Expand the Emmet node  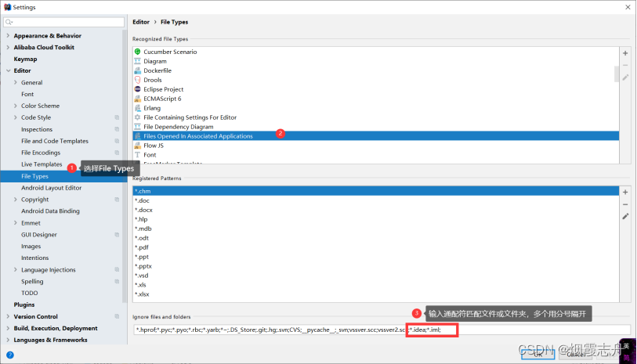(16, 223)
